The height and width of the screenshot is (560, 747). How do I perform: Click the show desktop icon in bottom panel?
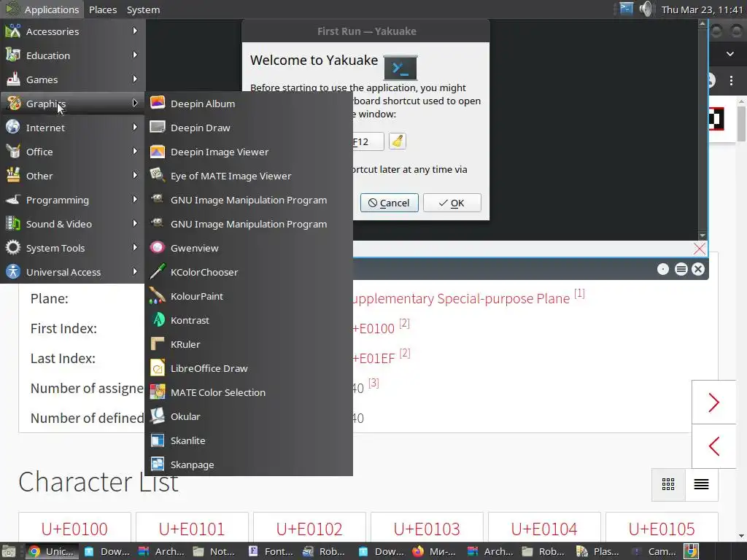[x=8, y=551]
